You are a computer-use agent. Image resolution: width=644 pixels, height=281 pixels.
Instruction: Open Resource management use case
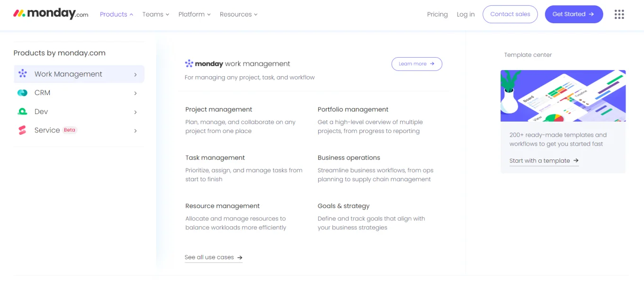[223, 206]
